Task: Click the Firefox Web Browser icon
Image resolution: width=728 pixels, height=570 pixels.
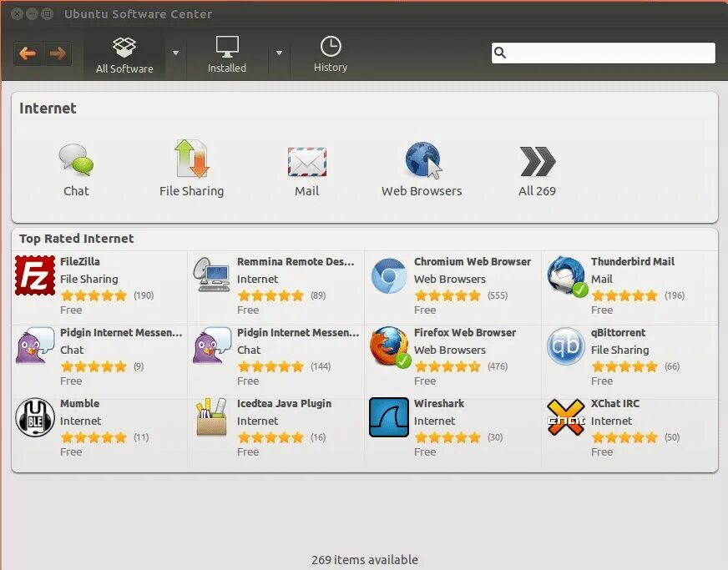Action: [x=391, y=347]
